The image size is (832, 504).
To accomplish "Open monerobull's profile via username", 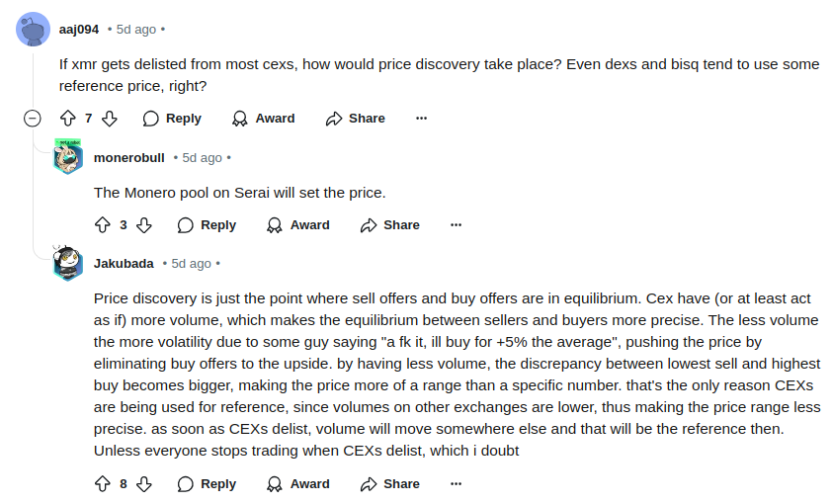I will coord(129,157).
